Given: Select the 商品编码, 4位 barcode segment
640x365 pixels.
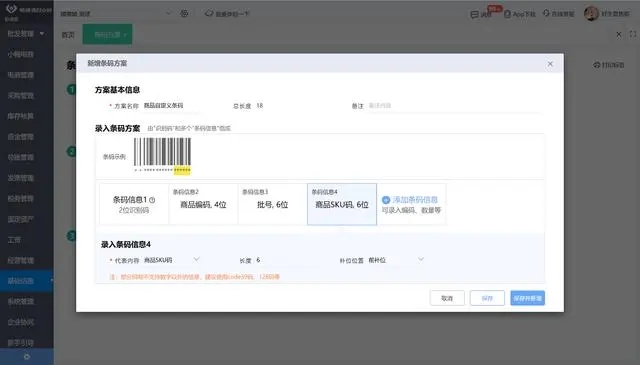Looking at the screenshot, I should pyautogui.click(x=203, y=204).
